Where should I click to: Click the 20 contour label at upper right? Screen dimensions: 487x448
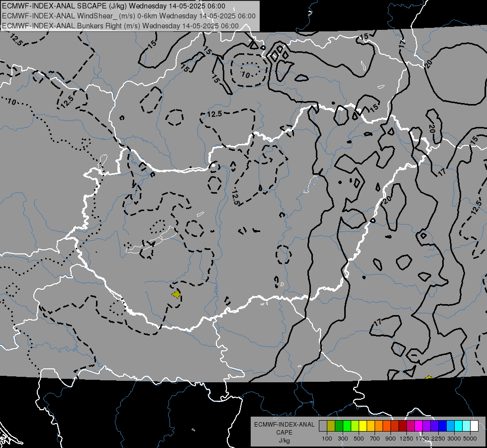[x=428, y=64]
